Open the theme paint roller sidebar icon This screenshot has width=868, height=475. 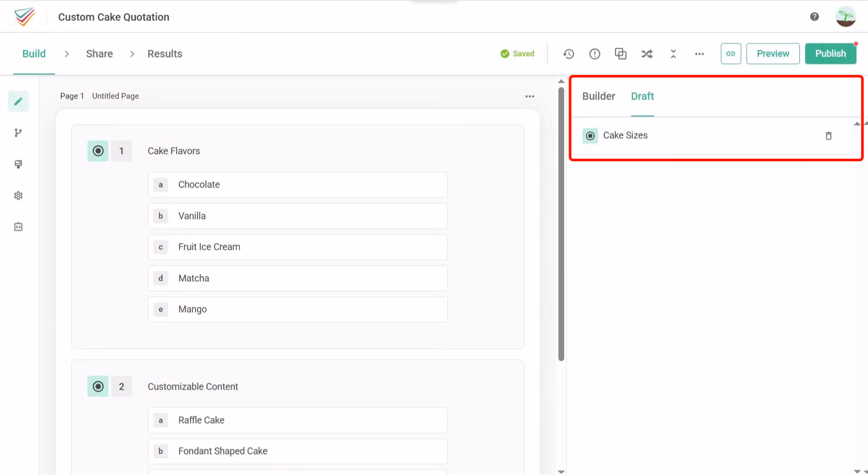tap(18, 164)
